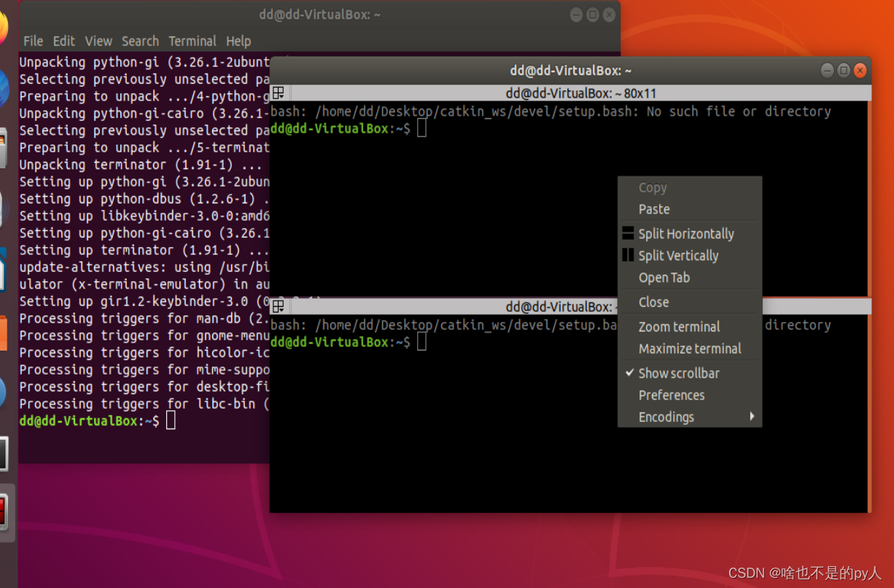
Task: Click the Split Vertically icon
Action: click(x=627, y=256)
